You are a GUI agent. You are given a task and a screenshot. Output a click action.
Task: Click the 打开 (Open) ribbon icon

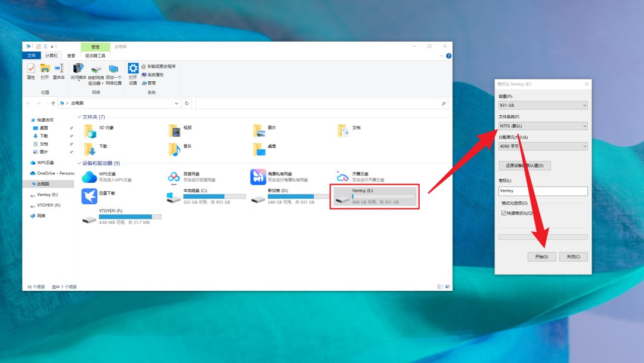click(45, 71)
